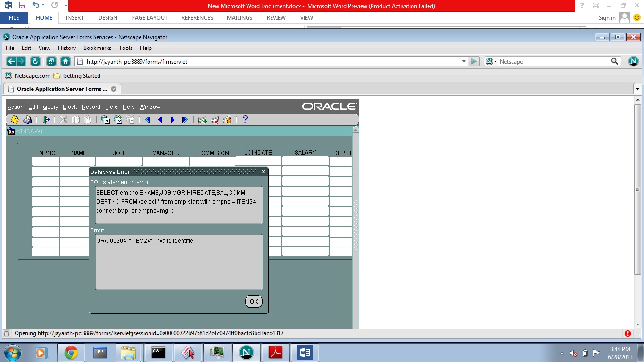The image size is (644, 362).
Task: Click the Netscape page vertical scrollbar
Action: tap(638, 189)
